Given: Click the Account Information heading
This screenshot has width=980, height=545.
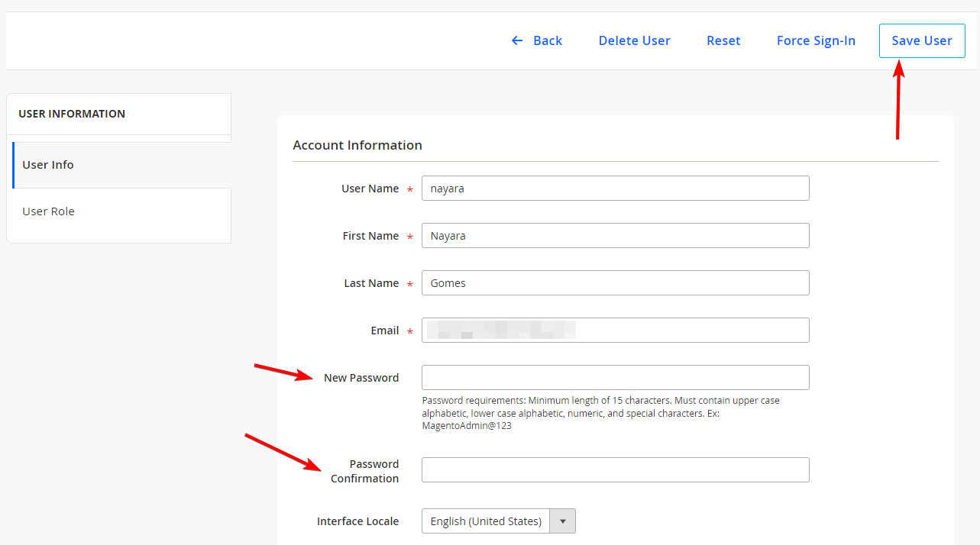Looking at the screenshot, I should click(357, 145).
